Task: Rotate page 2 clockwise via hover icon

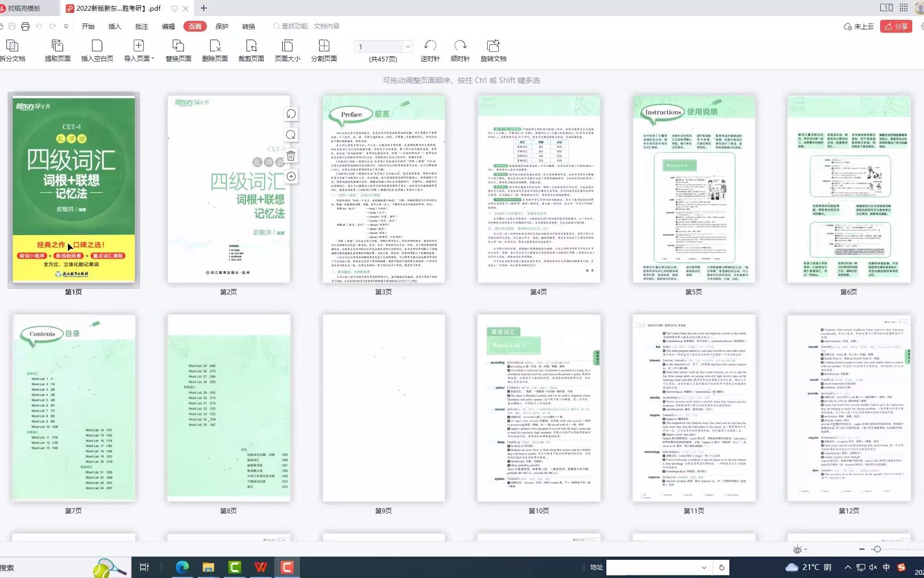Action: click(291, 135)
